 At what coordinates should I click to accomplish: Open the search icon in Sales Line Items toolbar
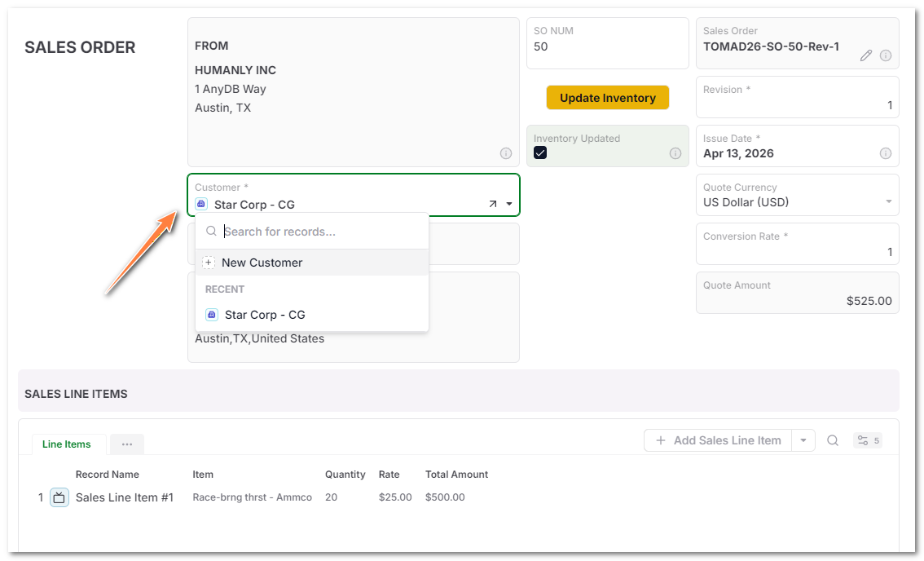coord(832,440)
